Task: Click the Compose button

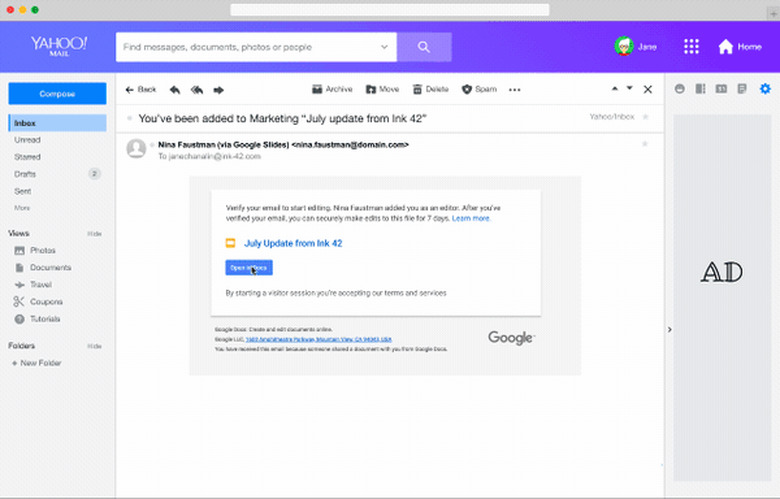Action: click(x=57, y=93)
